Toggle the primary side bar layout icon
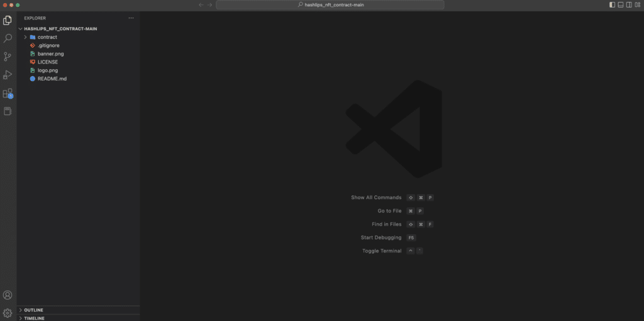The image size is (644, 321). 613,5
